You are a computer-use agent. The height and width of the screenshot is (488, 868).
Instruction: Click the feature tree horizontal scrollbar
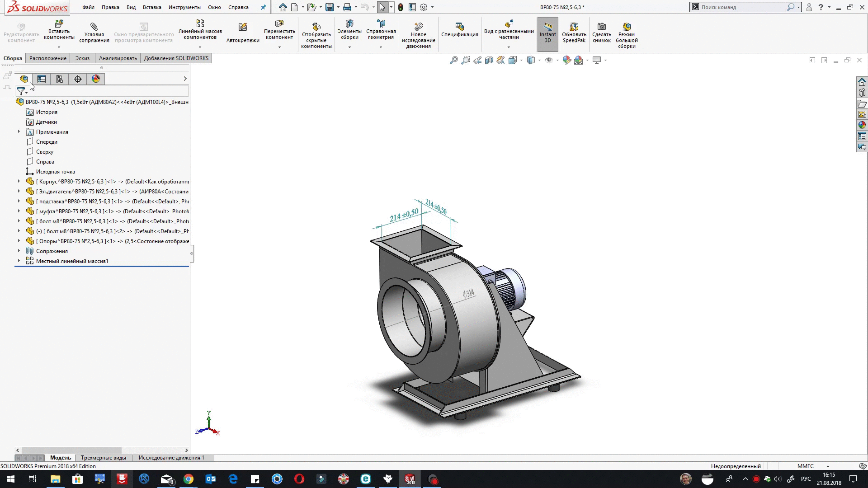71,450
